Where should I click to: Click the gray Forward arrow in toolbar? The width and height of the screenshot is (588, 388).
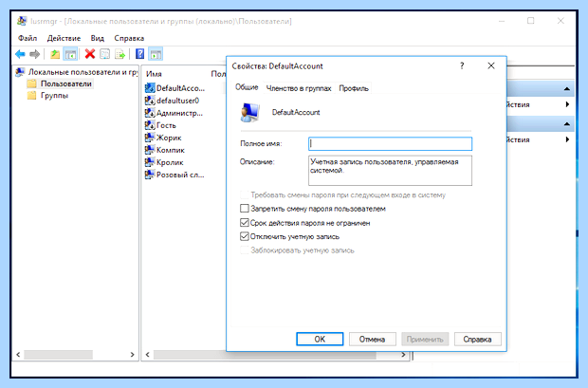34,54
